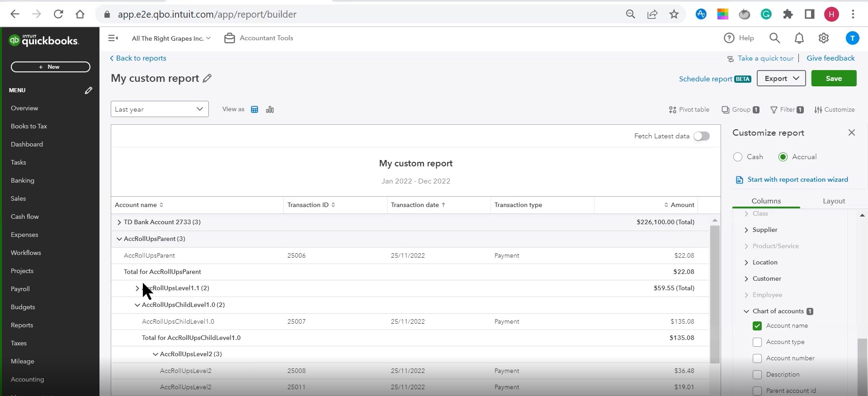This screenshot has width=868, height=396.
Task: Open browser extensions puzzle icon
Action: click(x=788, y=14)
